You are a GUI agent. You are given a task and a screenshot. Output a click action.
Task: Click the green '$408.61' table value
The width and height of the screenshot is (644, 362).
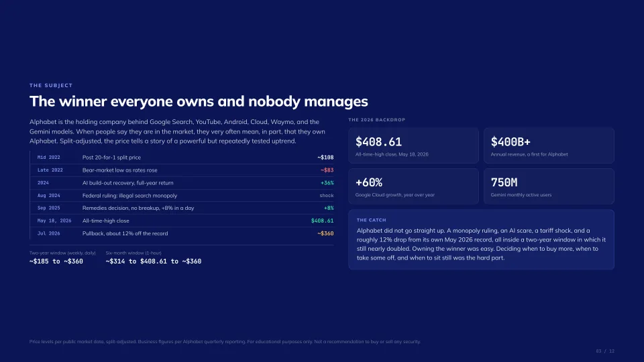[x=322, y=221]
